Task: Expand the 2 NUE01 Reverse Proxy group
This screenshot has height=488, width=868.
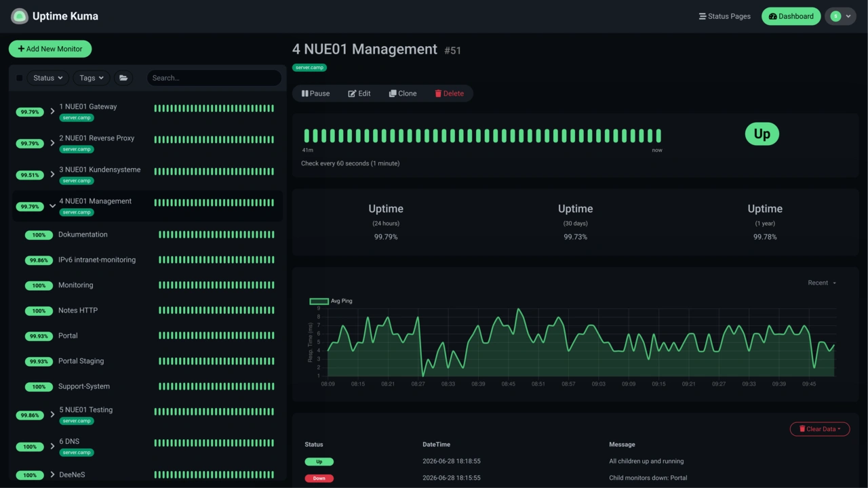Action: 52,143
